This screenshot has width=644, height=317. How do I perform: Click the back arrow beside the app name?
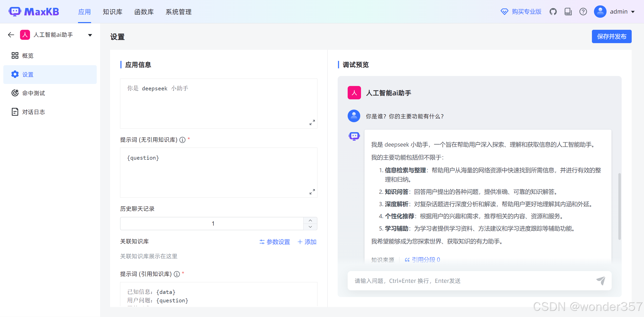[11, 35]
